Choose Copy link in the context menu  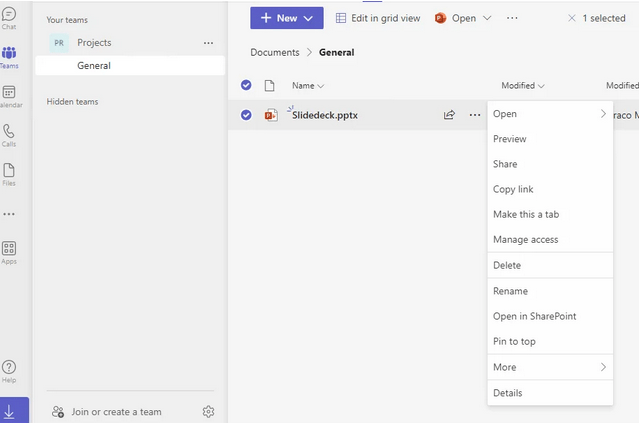513,189
